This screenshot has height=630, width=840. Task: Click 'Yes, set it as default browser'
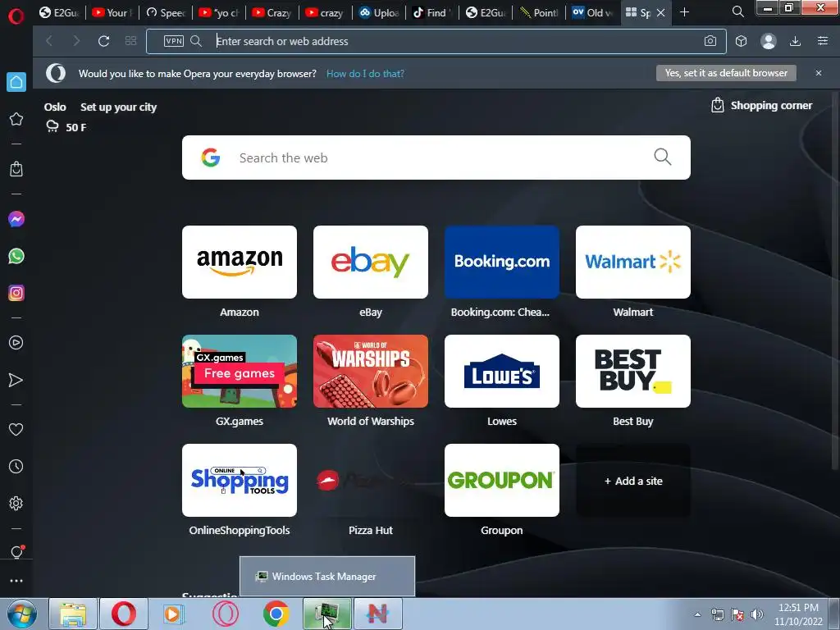[726, 73]
